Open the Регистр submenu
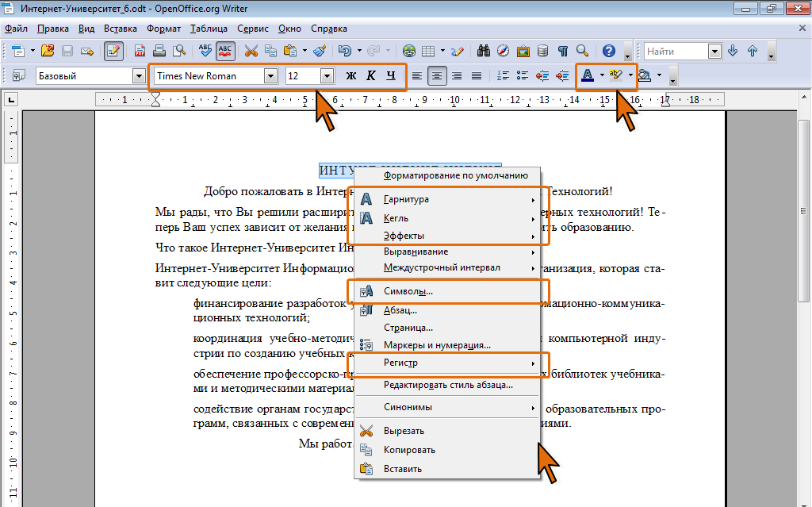 pos(448,363)
